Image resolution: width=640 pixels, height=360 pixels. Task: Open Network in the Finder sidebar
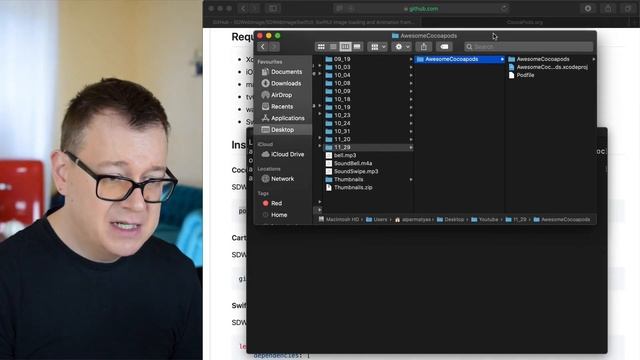click(282, 179)
